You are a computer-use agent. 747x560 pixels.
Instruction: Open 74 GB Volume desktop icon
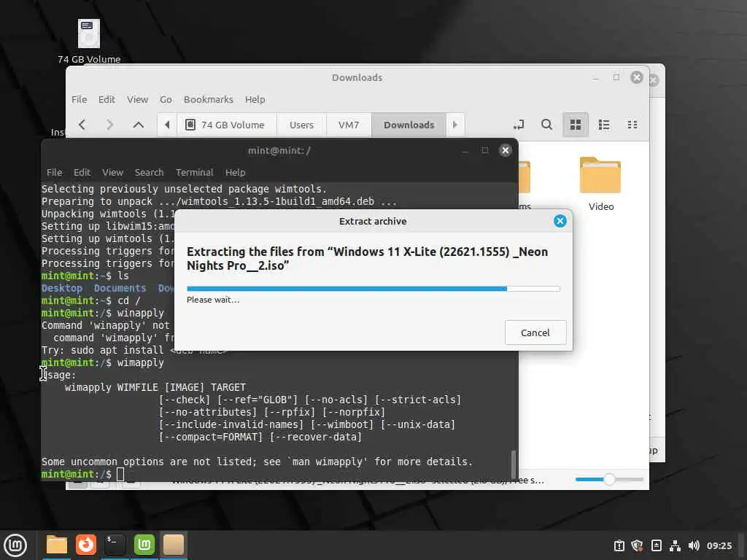[89, 42]
